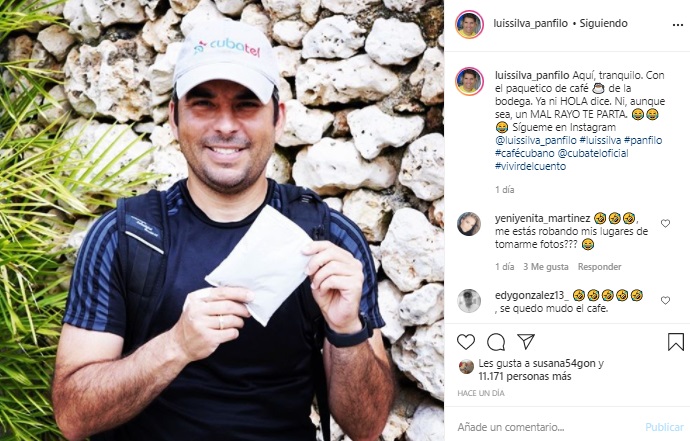Viewport: 690px width, 441px height.
Task: View susana54gon's small avatar near likes
Action: (x=466, y=366)
